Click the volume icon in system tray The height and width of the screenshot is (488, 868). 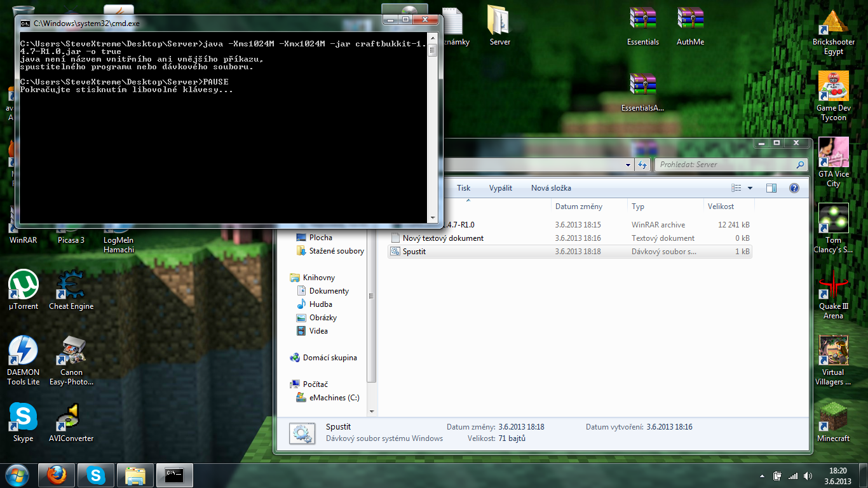(808, 476)
